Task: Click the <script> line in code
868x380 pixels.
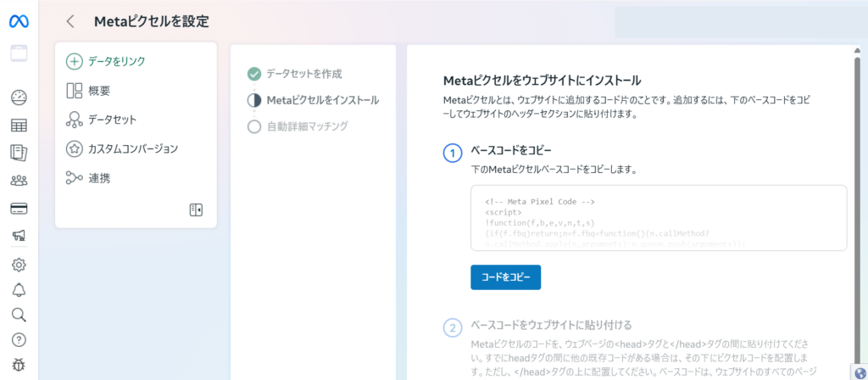Action: click(504, 212)
